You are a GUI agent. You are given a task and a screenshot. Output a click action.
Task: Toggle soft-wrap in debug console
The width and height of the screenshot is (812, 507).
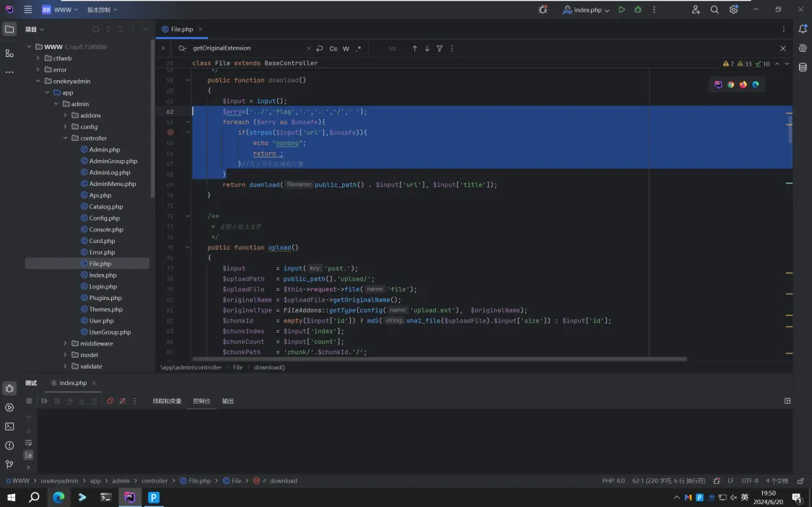click(28, 443)
